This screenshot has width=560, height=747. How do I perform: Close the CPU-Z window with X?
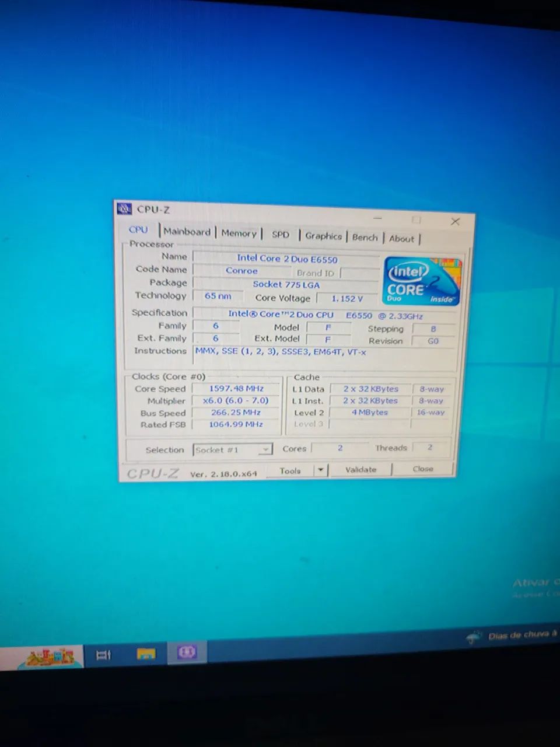tap(455, 221)
